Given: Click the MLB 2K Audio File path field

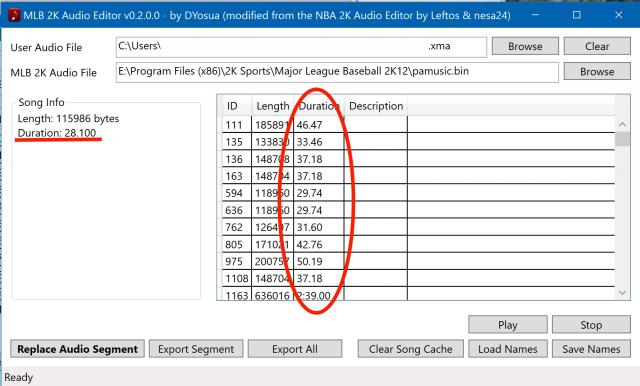Looking at the screenshot, I should [337, 72].
